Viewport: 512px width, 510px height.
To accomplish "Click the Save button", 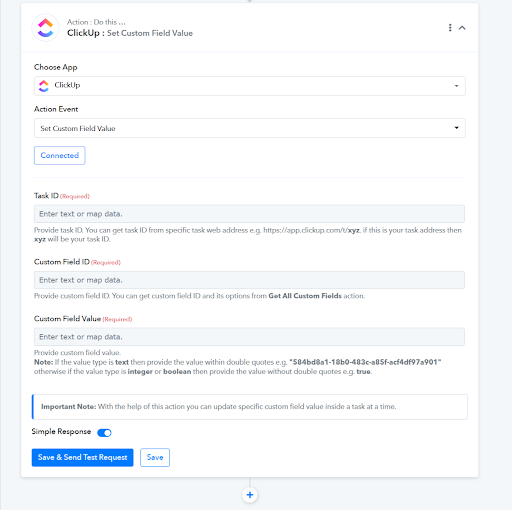I will click(x=155, y=457).
